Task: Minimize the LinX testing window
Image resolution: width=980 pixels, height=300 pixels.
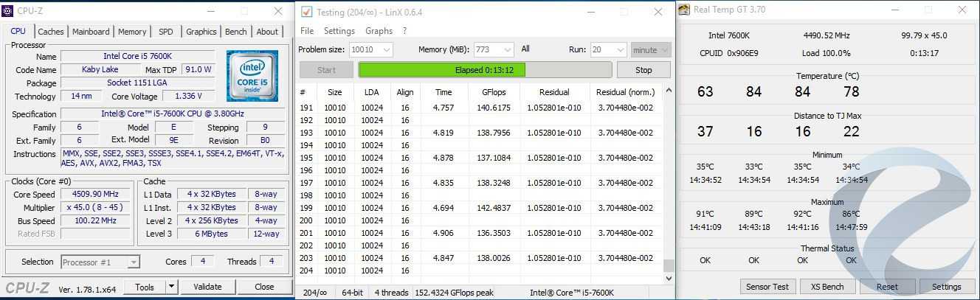Action: tap(590, 12)
